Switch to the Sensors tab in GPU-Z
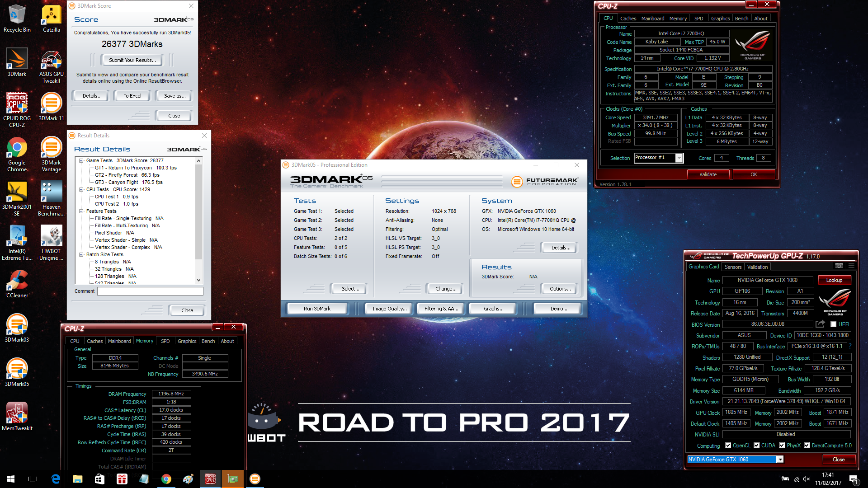Screen dimensions: 868x488 point(733,267)
